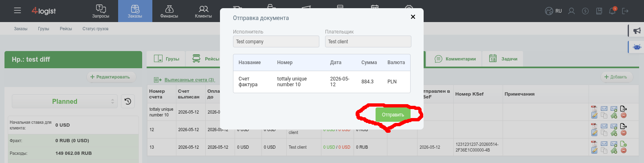Image resolution: width=644 pixels, height=163 pixels.
Task: Delete the invoice in row 13
Action: point(624,151)
